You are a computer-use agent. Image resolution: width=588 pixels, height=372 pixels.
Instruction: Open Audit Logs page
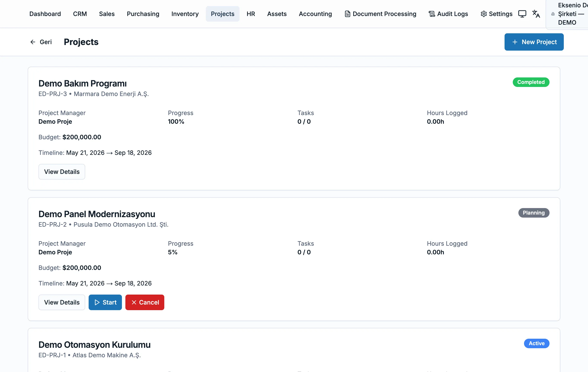[448, 14]
